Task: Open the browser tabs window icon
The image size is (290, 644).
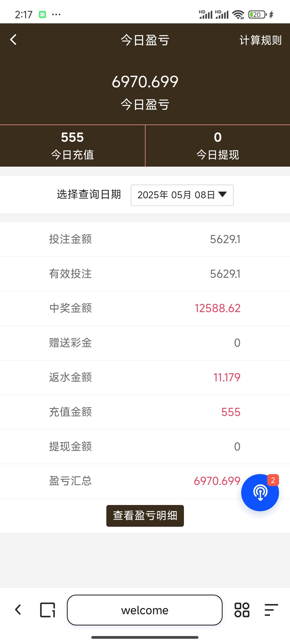Action: [x=48, y=610]
